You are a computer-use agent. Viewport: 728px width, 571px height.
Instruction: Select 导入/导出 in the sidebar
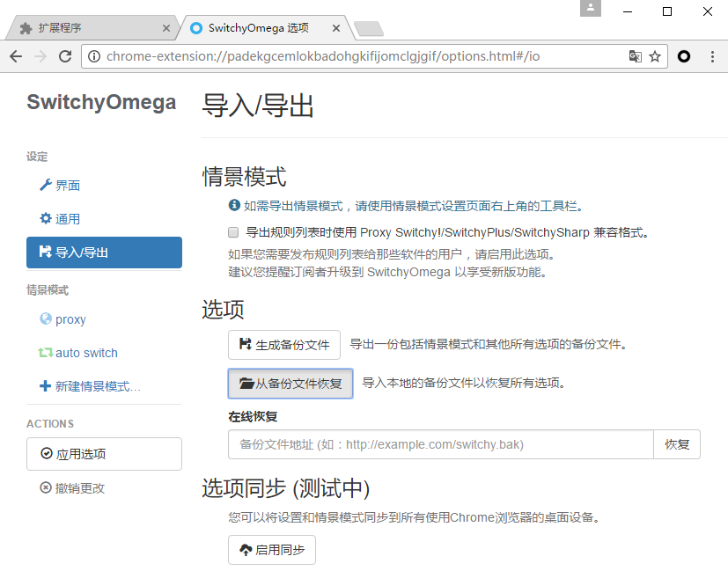click(x=104, y=253)
